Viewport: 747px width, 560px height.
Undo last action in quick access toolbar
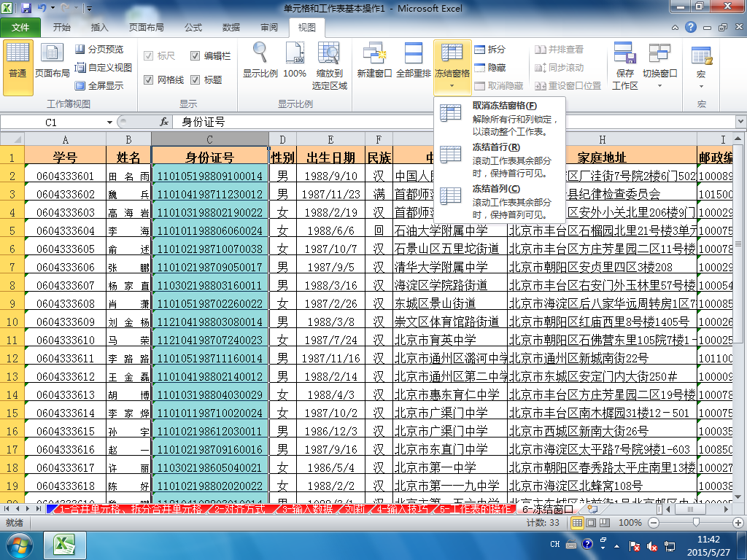coord(42,8)
